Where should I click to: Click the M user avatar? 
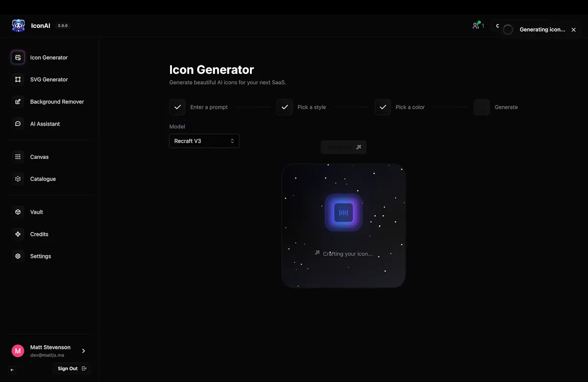18,351
